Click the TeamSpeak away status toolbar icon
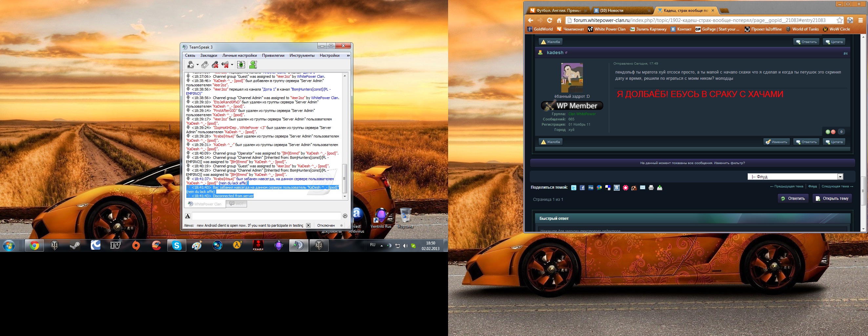The height and width of the screenshot is (336, 868). click(x=191, y=65)
